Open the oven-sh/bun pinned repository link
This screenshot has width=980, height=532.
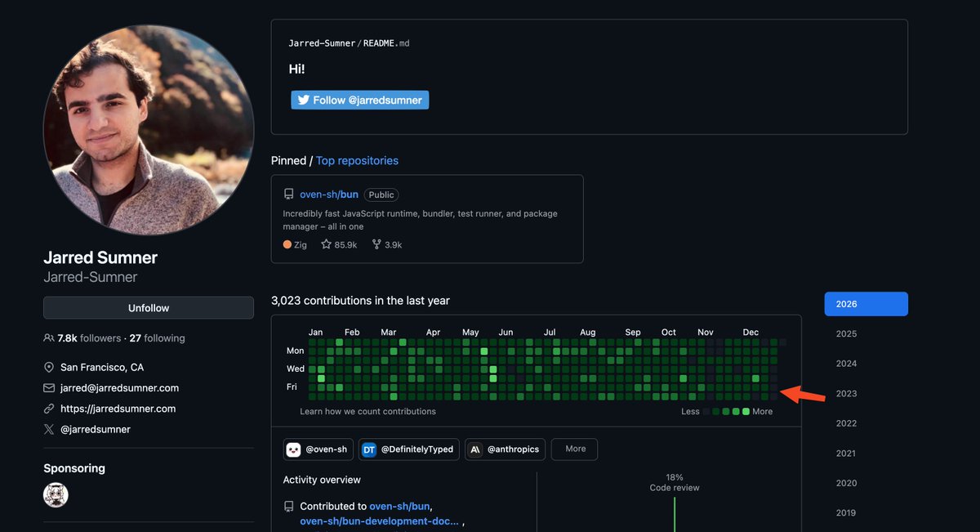[x=329, y=194]
